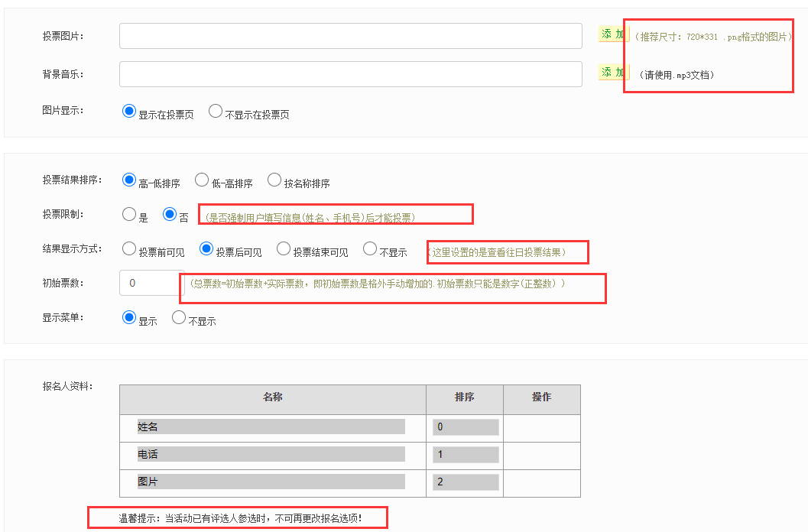Choose 低-高排序 for result sorting

(x=202, y=180)
